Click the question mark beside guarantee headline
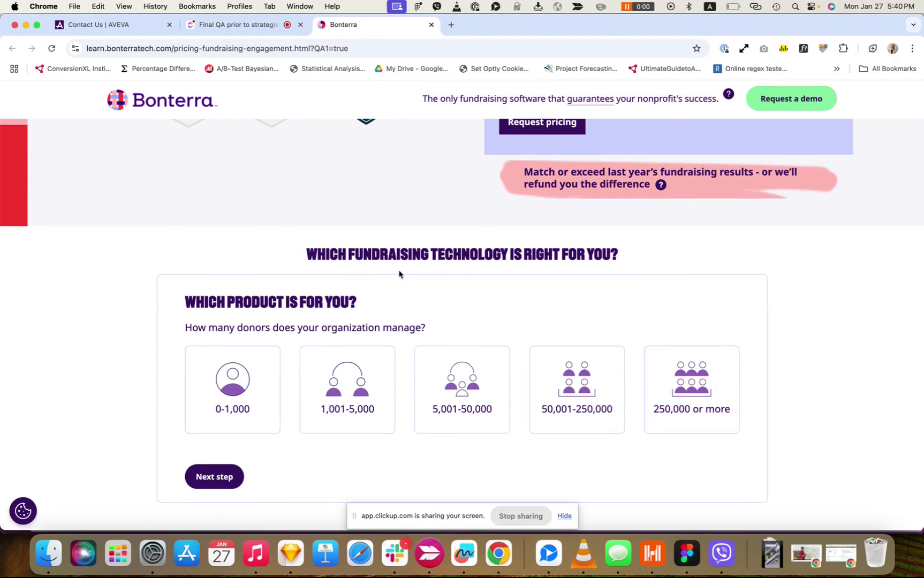924x578 pixels. pos(728,94)
